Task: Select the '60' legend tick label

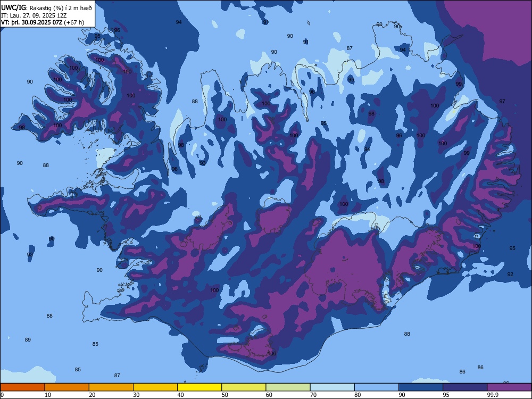Action: click(269, 395)
